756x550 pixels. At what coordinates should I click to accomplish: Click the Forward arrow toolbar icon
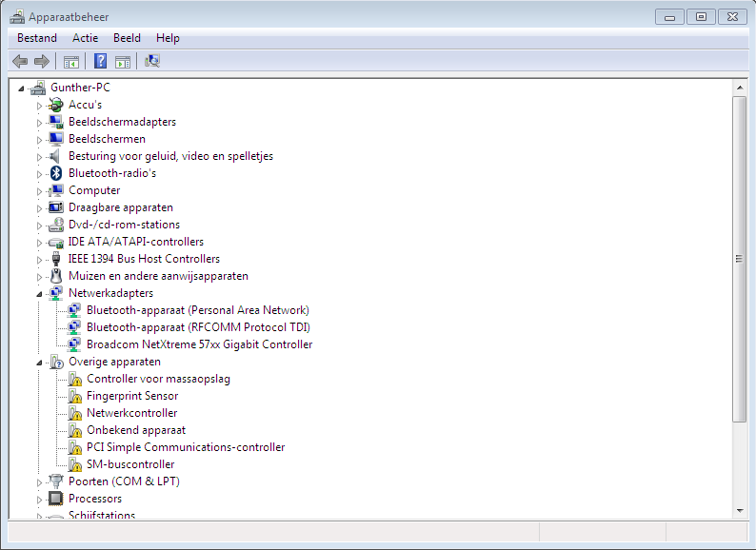42,61
